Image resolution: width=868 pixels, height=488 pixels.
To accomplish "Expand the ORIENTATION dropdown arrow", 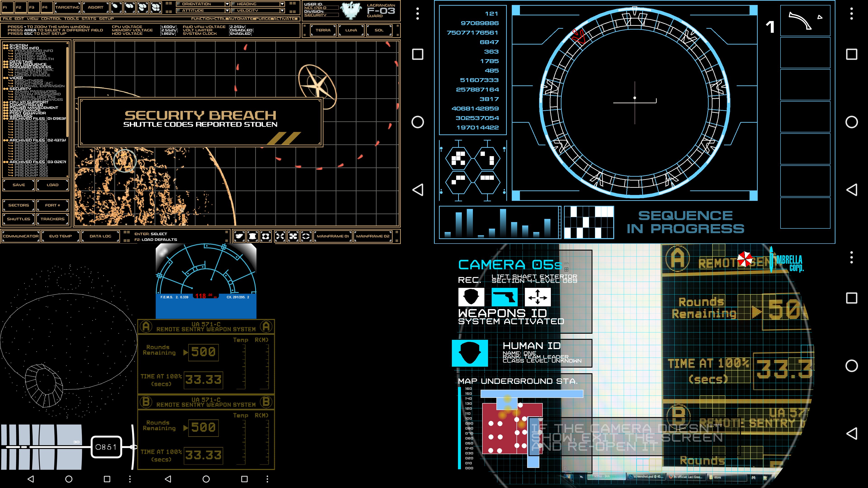I will click(x=227, y=4).
